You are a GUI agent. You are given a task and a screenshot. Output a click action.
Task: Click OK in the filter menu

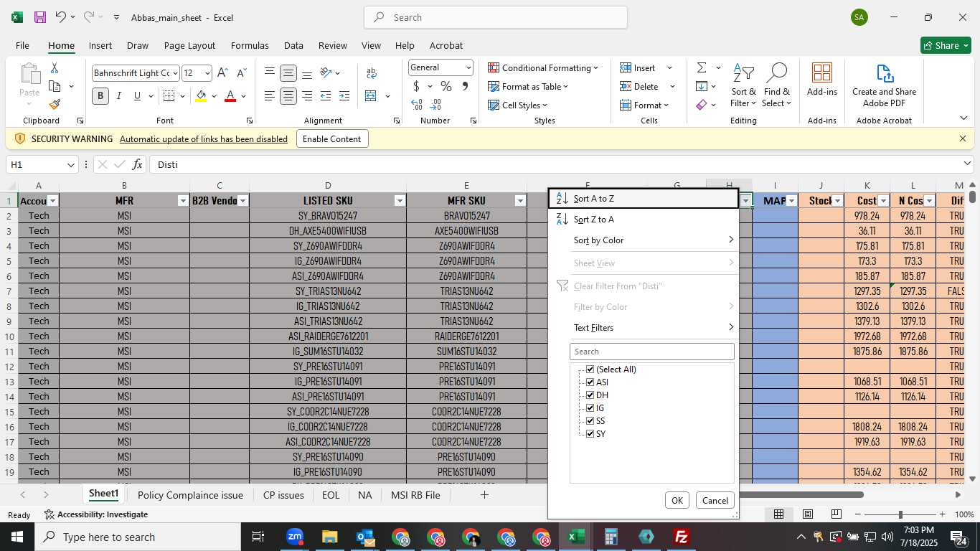[x=677, y=501]
